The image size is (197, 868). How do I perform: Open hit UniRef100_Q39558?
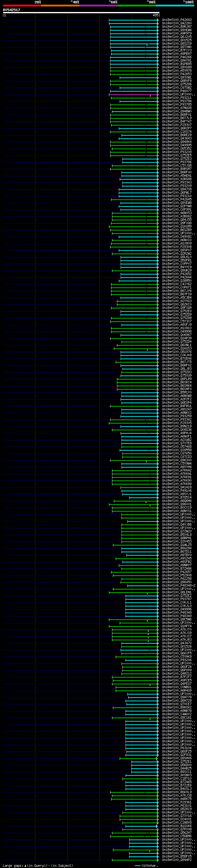177,450
